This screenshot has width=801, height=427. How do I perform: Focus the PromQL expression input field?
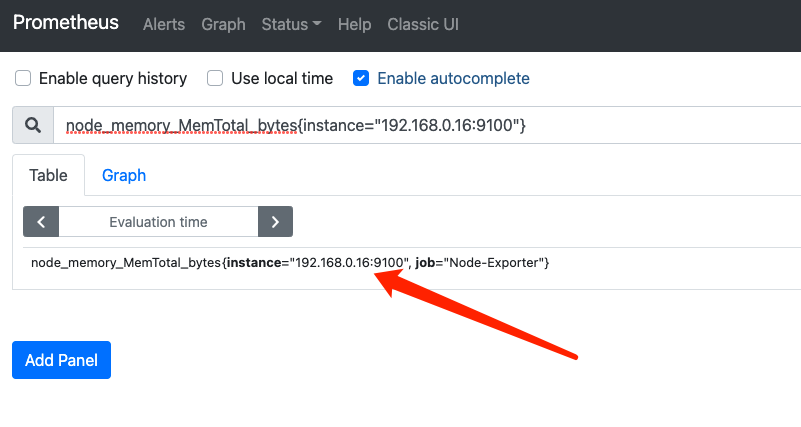pyautogui.click(x=420, y=125)
